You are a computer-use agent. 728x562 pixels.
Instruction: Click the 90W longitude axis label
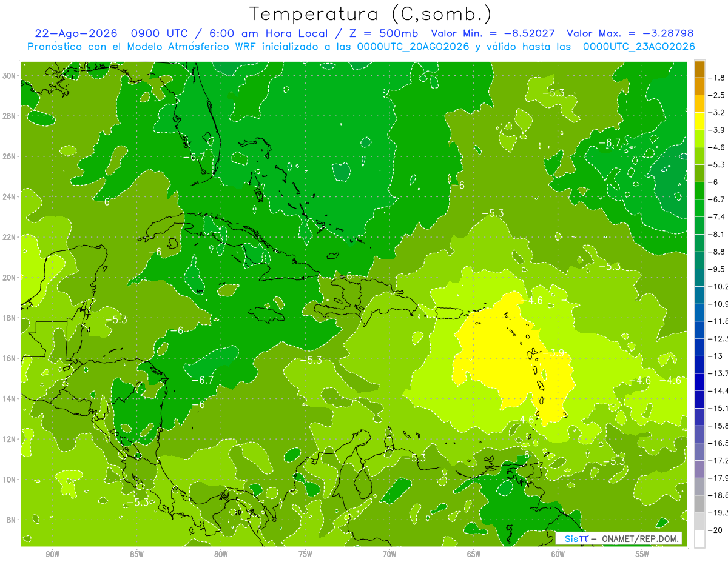53,554
